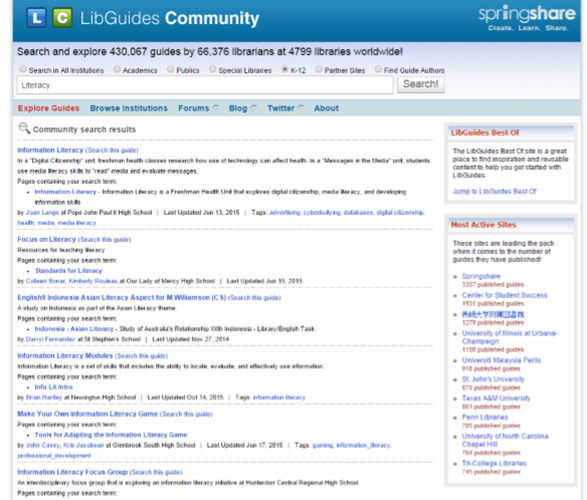The height and width of the screenshot is (500, 587).
Task: Click the external link icon after Forums
Action: pos(215,108)
